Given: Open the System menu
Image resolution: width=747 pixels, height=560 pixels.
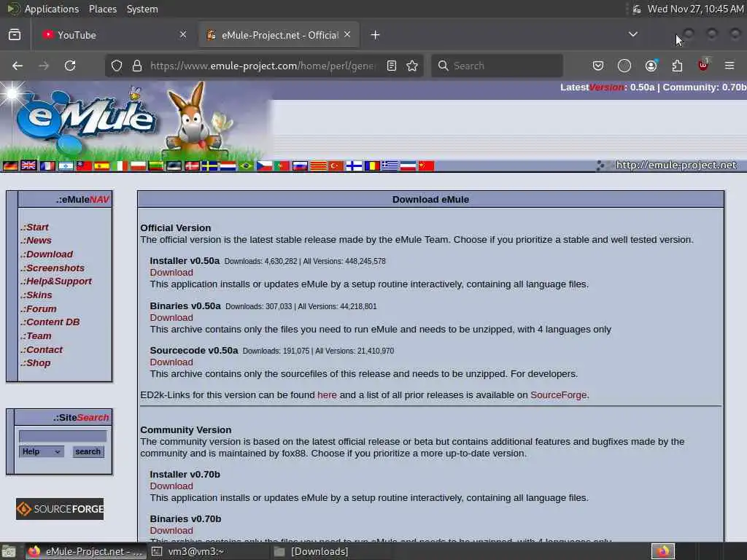Looking at the screenshot, I should coord(142,9).
